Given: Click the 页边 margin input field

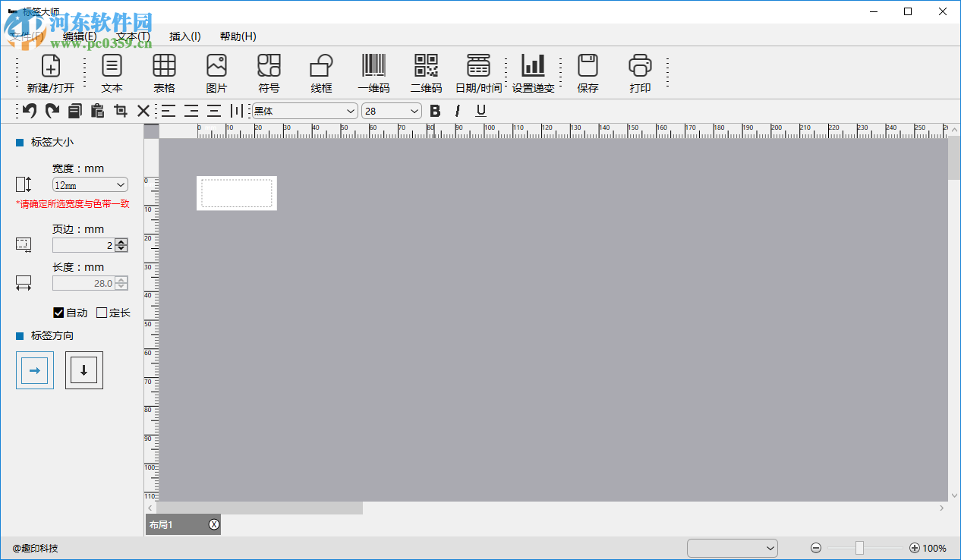Looking at the screenshot, I should 83,245.
